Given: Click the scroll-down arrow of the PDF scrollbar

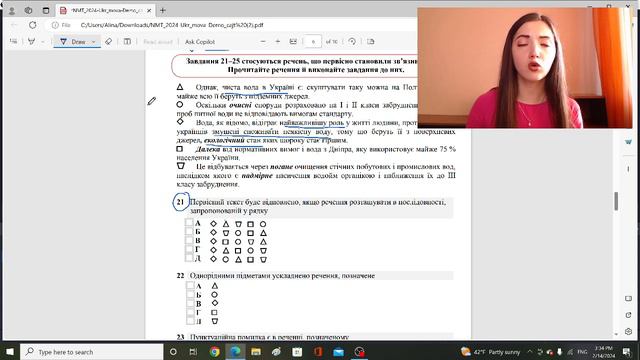Looking at the screenshot, I should (x=616, y=334).
